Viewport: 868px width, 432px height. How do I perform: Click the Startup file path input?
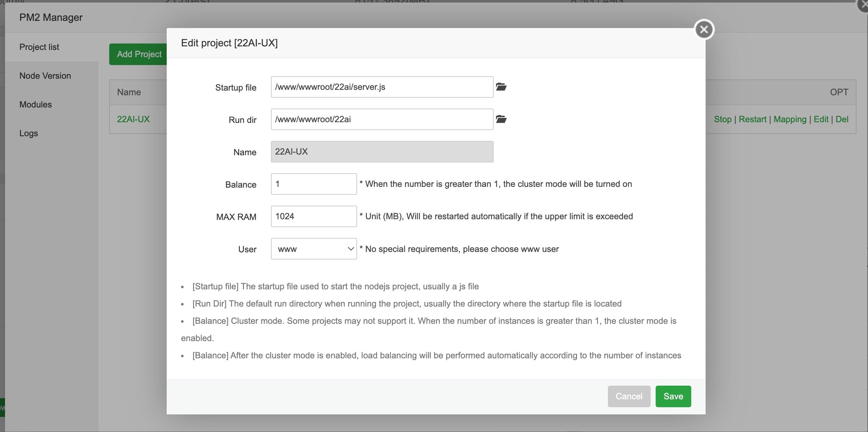pyautogui.click(x=382, y=87)
